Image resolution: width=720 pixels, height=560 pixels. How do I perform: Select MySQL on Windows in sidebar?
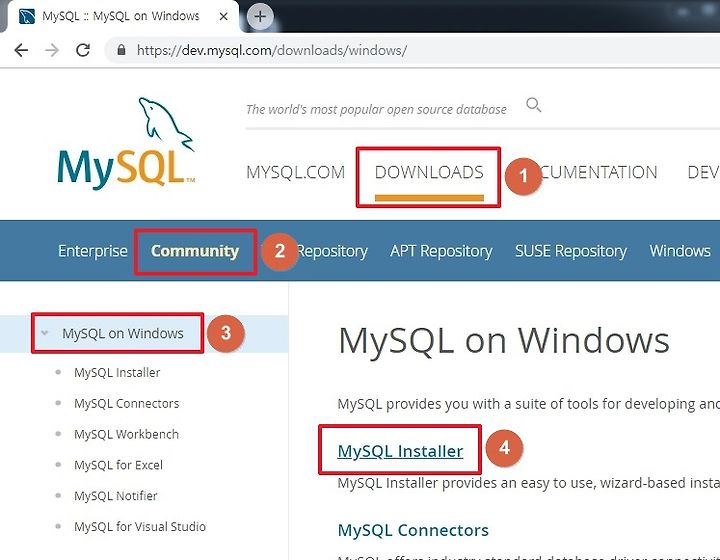click(x=123, y=333)
